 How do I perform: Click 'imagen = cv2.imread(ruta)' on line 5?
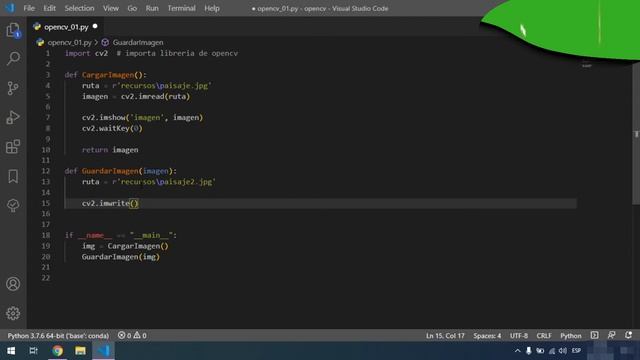136,96
